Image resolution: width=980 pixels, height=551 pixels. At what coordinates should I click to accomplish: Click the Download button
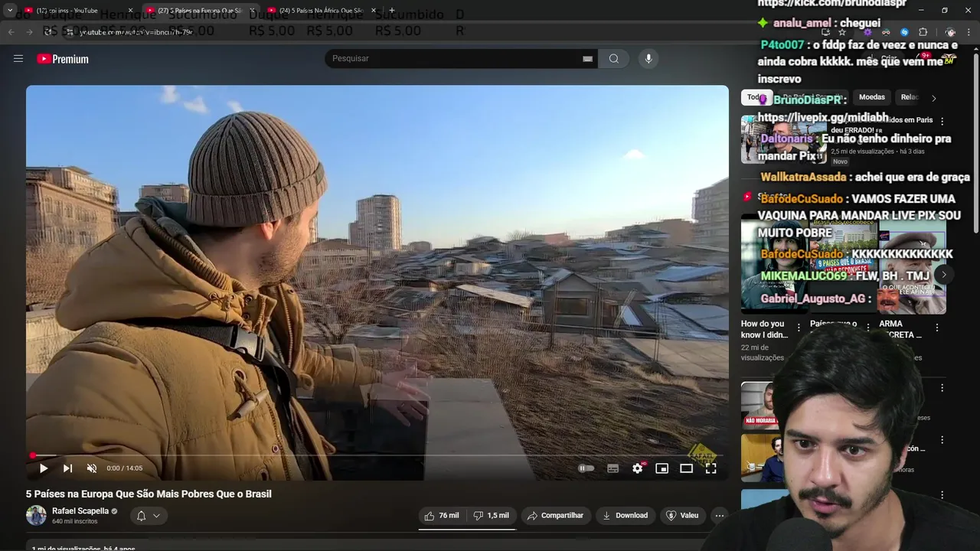click(x=625, y=516)
